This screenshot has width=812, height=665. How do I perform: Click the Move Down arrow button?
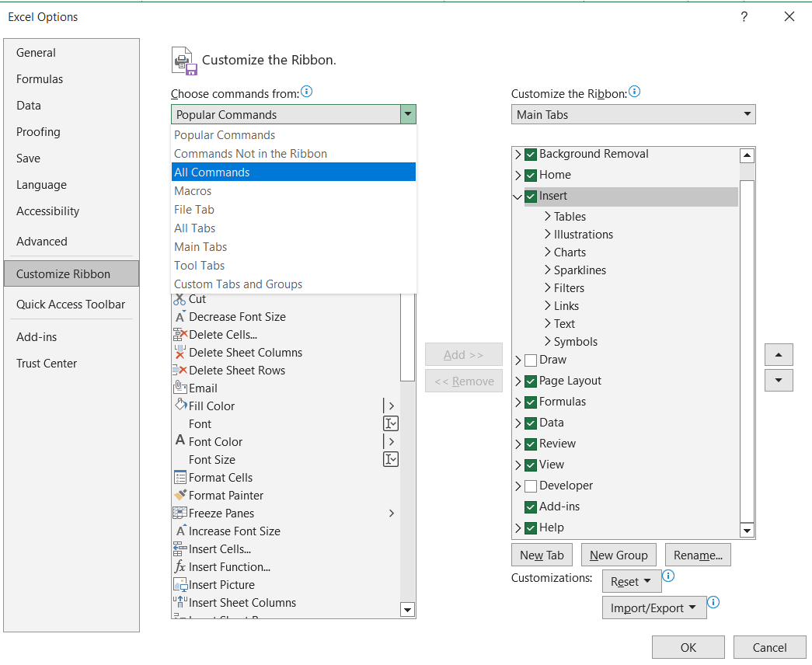[779, 380]
